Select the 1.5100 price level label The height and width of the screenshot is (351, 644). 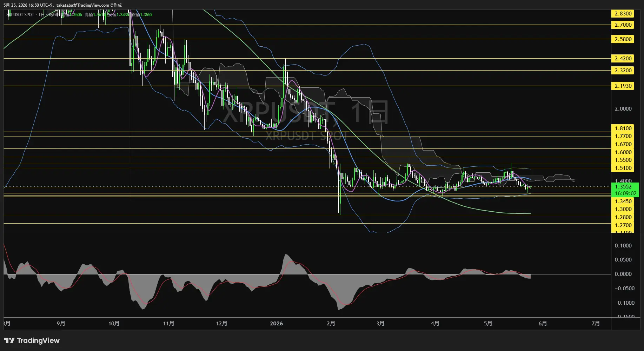[623, 168]
